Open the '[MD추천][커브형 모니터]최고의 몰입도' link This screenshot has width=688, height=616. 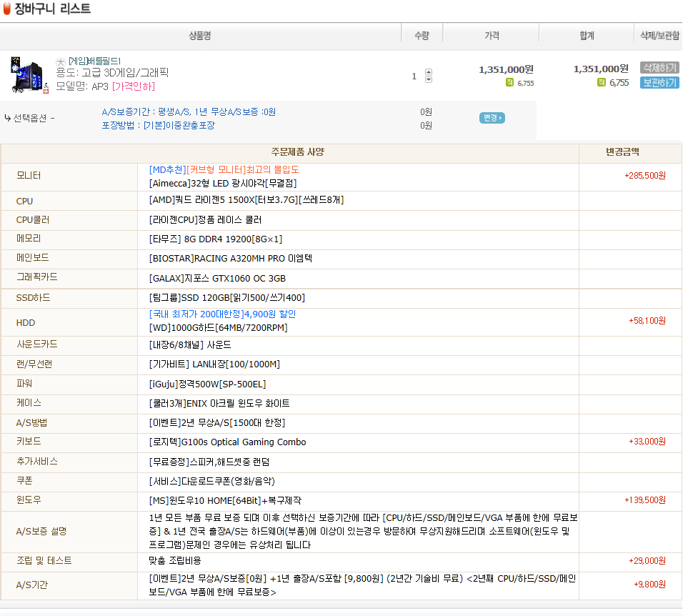click(224, 170)
